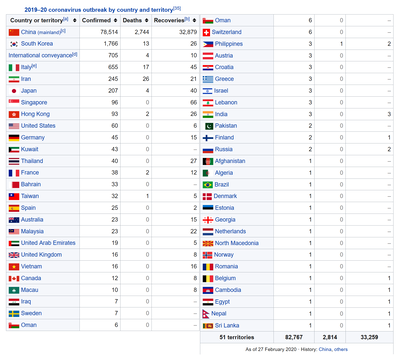
Task: Open the Algeria country link
Action: click(x=224, y=173)
